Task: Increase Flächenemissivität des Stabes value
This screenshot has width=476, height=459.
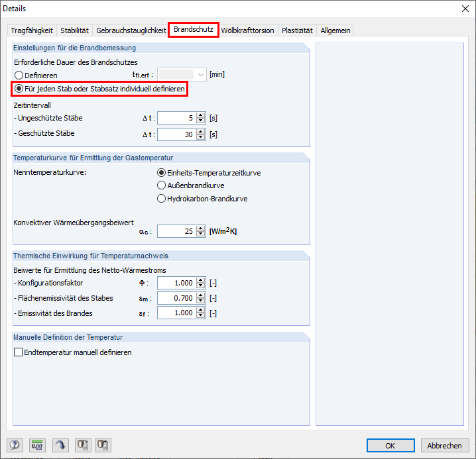Action: (200, 295)
